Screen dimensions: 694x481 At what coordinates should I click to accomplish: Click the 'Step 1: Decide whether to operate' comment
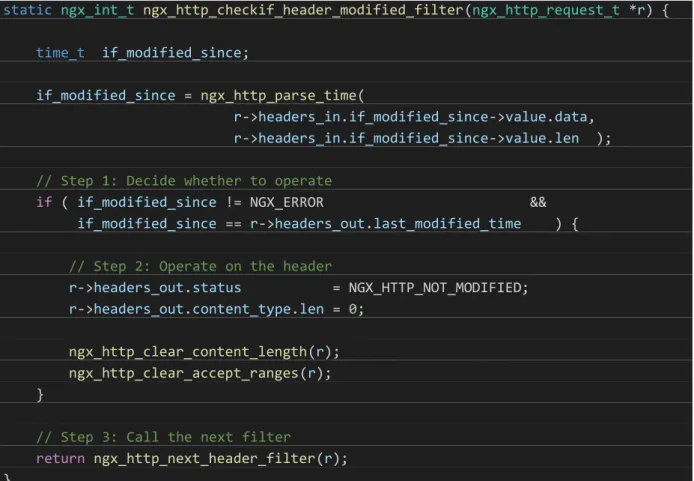point(184,181)
